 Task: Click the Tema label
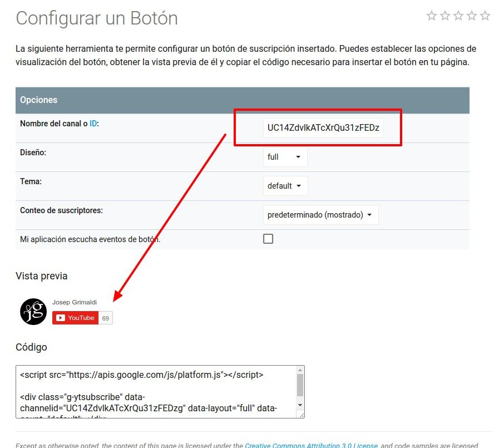(31, 181)
